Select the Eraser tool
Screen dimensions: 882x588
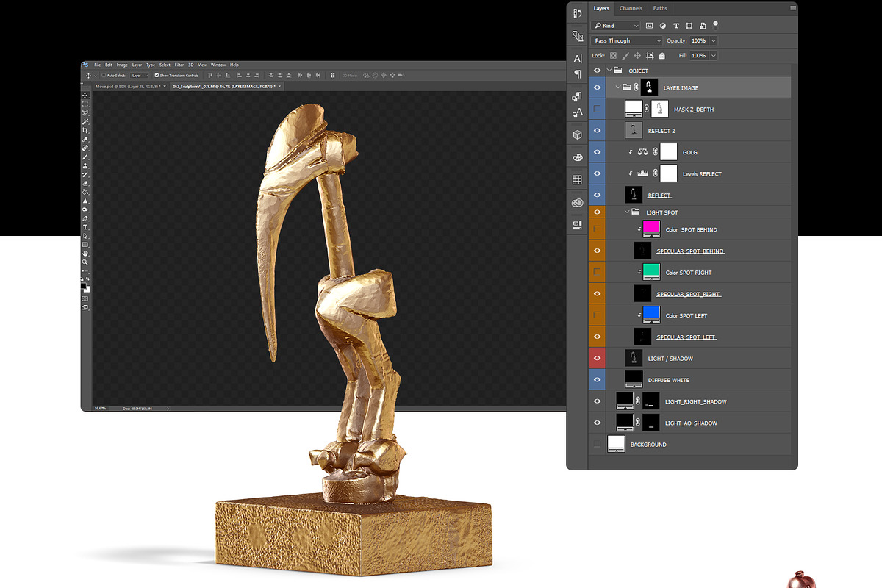85,183
